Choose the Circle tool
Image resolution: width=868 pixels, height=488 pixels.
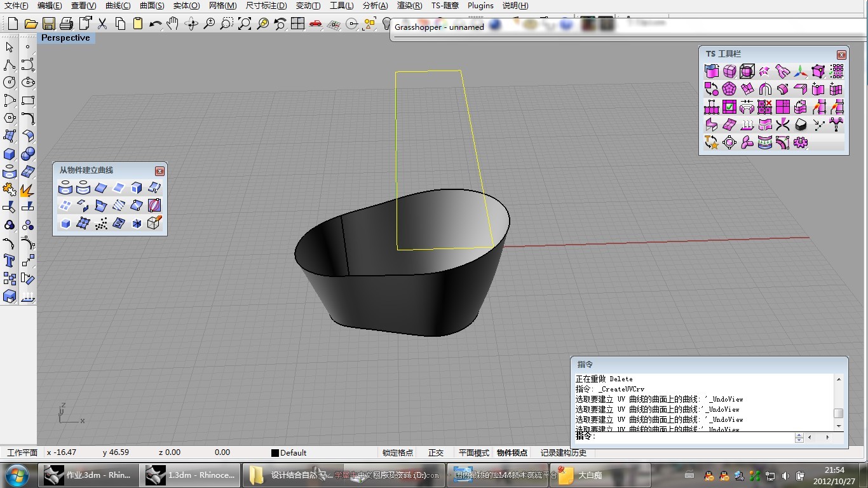click(10, 83)
